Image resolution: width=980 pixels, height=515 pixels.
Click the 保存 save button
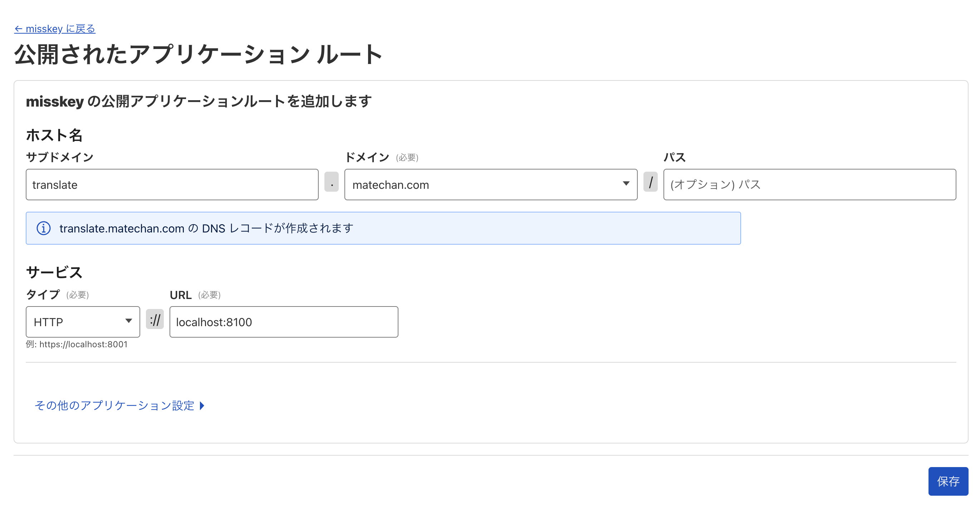(x=948, y=481)
